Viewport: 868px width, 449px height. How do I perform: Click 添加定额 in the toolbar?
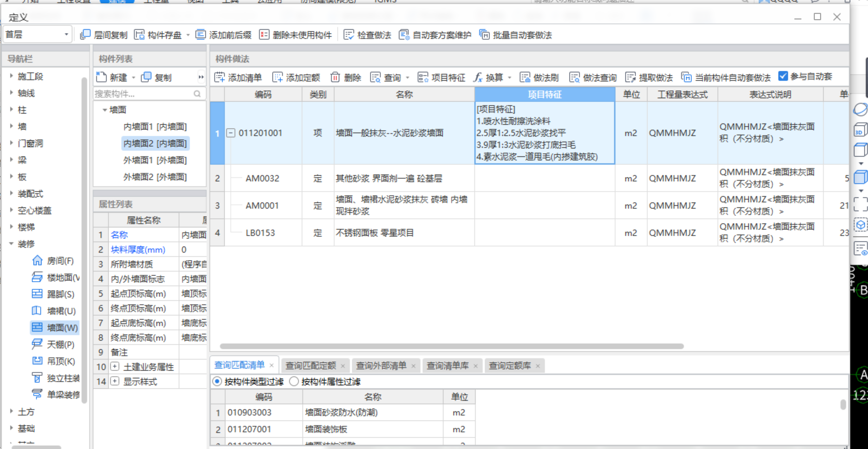coord(296,77)
